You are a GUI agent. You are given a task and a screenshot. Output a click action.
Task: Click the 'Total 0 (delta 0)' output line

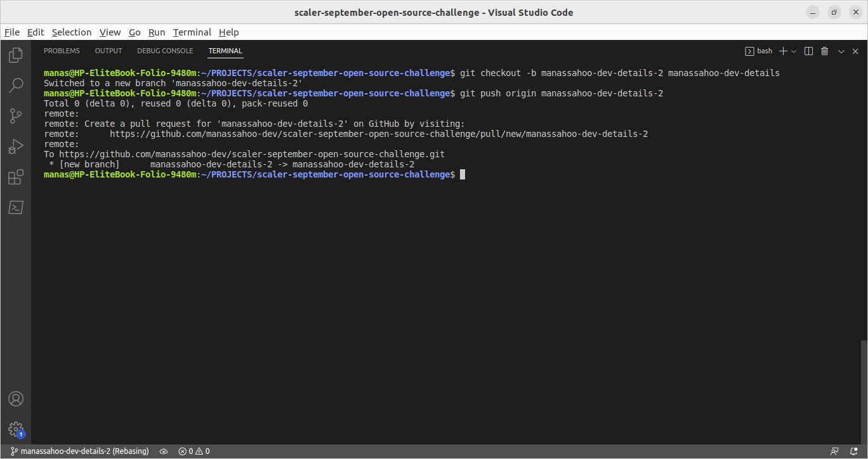point(176,103)
